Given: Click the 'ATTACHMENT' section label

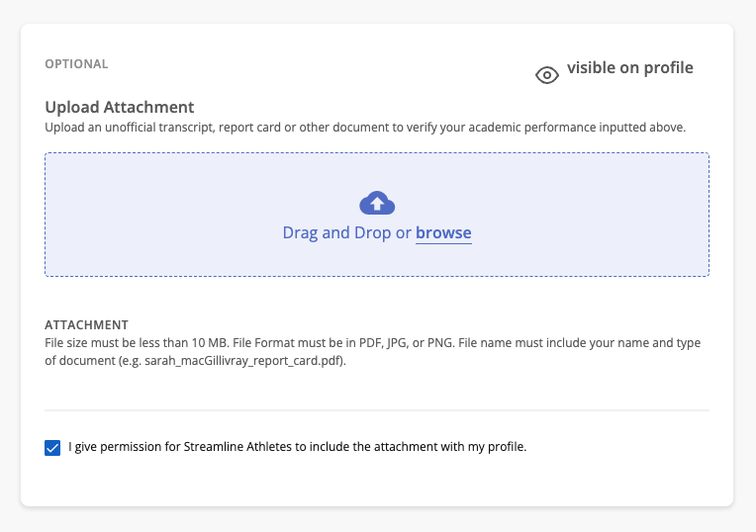Looking at the screenshot, I should (x=86, y=325).
